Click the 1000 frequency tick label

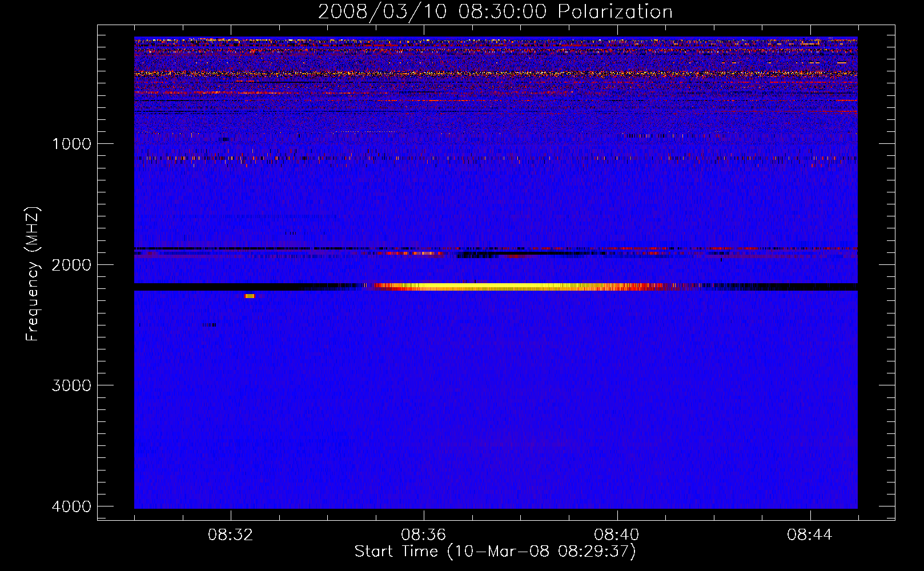point(71,144)
